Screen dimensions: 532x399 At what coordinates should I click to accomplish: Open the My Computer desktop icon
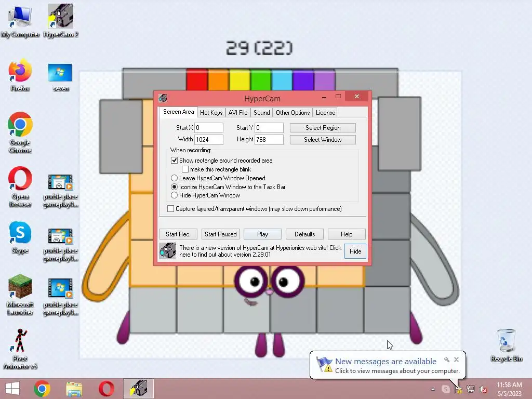click(x=20, y=21)
